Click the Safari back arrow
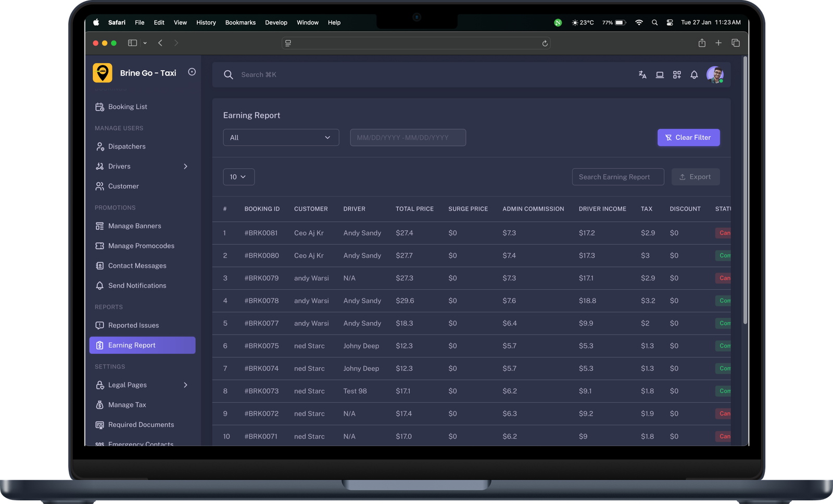Image resolution: width=833 pixels, height=504 pixels. point(160,43)
